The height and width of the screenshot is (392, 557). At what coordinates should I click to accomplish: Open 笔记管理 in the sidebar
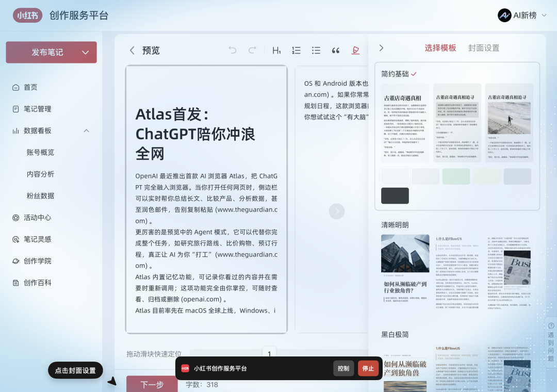[x=37, y=109]
